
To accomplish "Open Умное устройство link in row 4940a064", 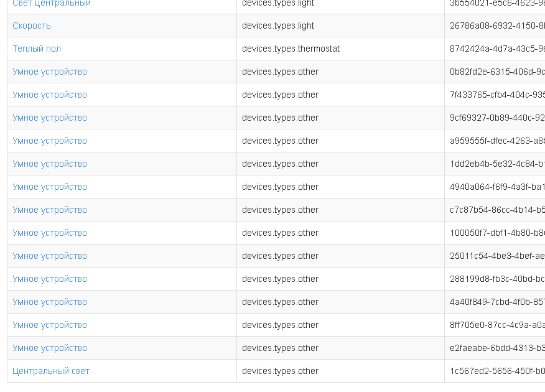I will [x=50, y=187].
